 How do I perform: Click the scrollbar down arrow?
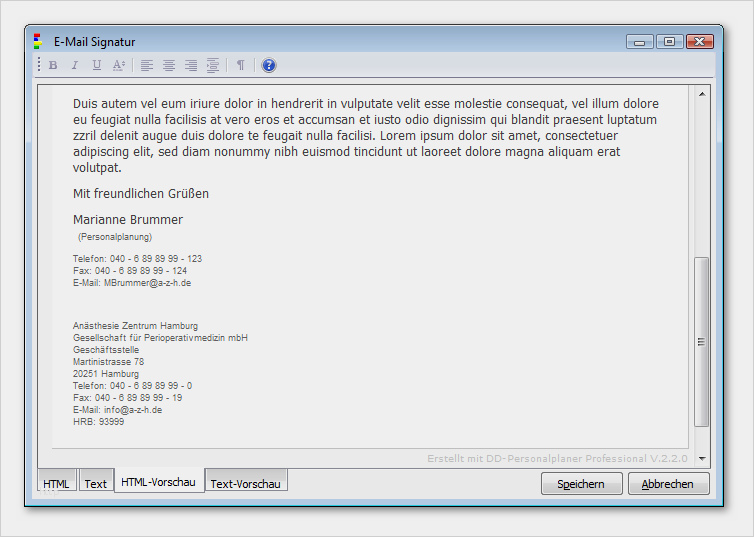click(702, 459)
